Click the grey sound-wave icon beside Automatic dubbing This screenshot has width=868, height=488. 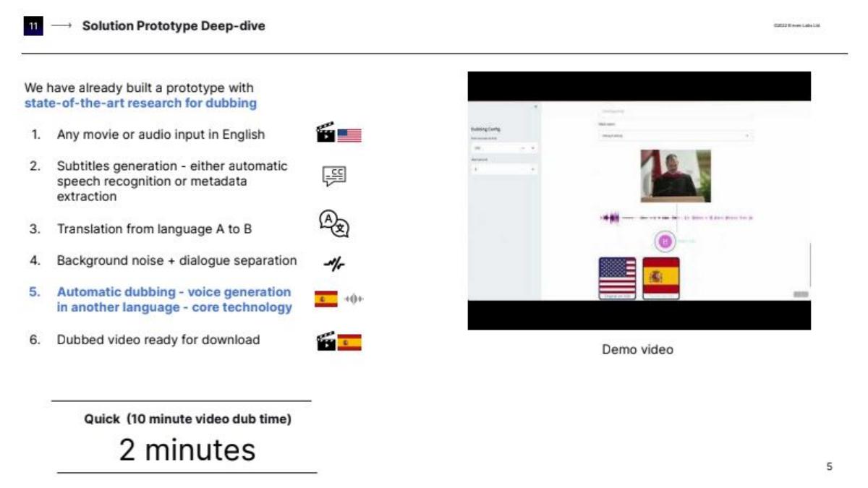[353, 299]
